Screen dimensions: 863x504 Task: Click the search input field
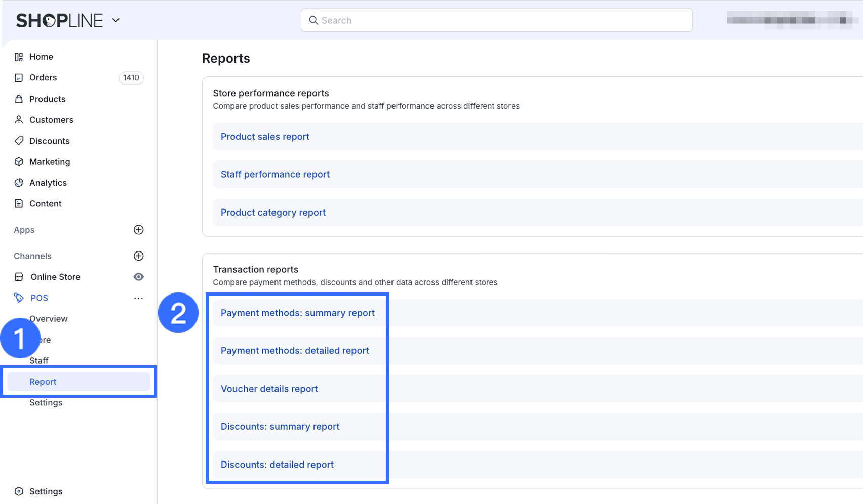tap(496, 20)
